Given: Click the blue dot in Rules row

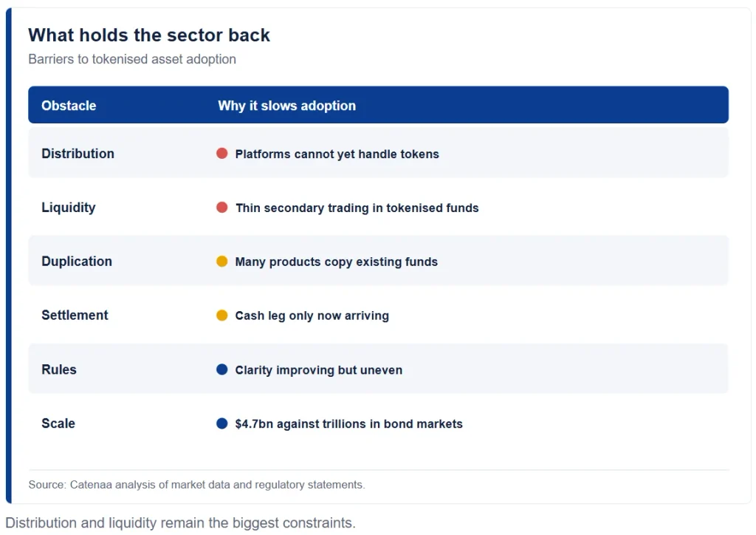Looking at the screenshot, I should coord(221,369).
